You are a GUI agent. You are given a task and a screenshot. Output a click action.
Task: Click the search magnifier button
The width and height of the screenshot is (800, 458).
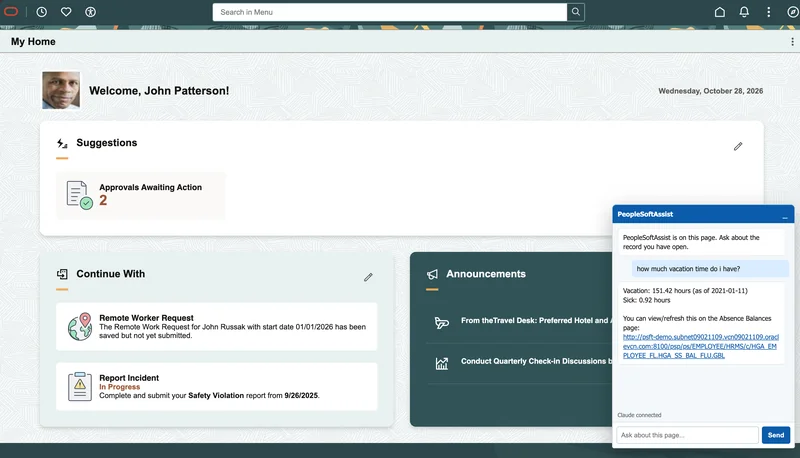(576, 12)
